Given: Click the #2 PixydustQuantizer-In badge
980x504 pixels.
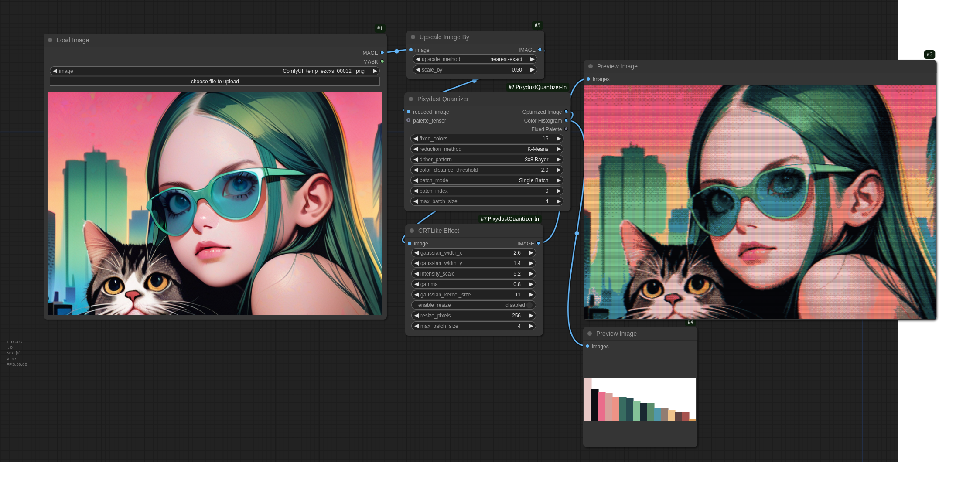Looking at the screenshot, I should 537,87.
